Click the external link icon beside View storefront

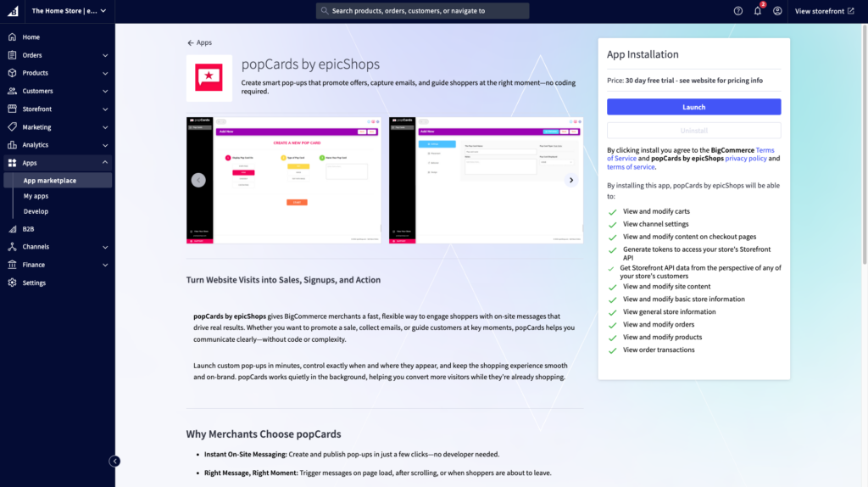pyautogui.click(x=851, y=11)
